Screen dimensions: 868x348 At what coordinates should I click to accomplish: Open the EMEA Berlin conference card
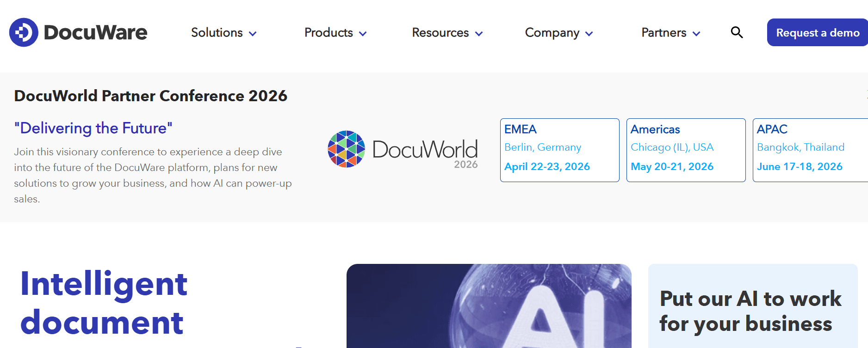pyautogui.click(x=559, y=150)
